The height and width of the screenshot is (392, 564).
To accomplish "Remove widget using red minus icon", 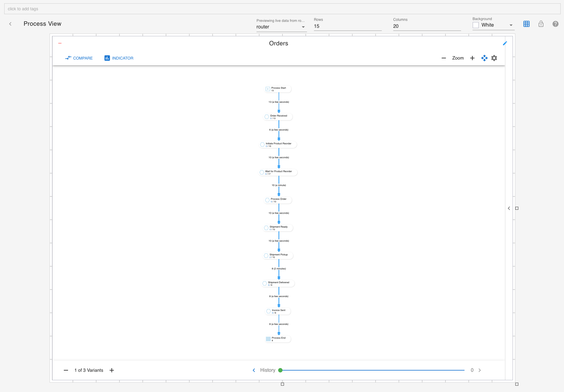I will (x=60, y=43).
